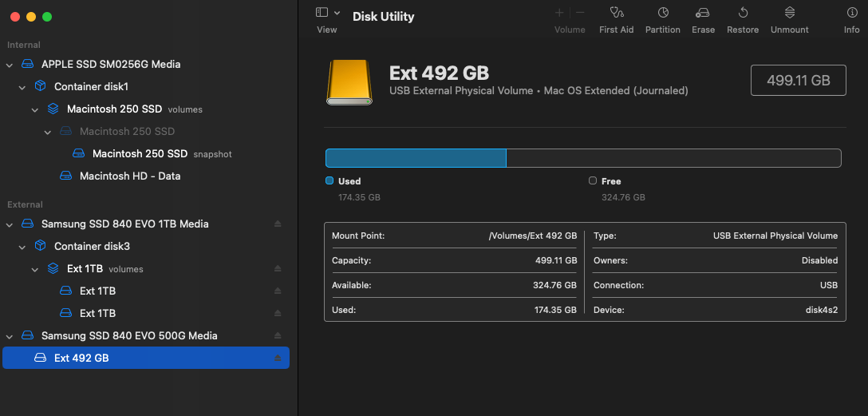Click the Erase disk icon

point(703,13)
